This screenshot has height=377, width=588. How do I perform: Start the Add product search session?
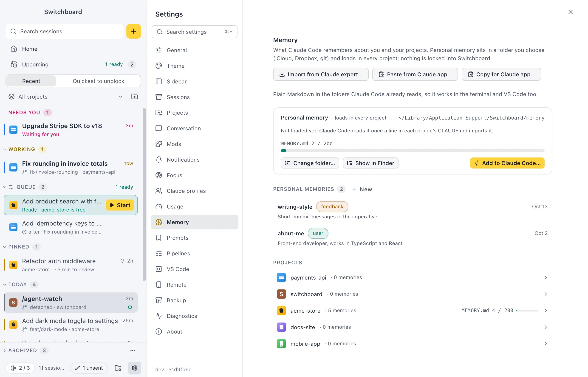(x=120, y=205)
